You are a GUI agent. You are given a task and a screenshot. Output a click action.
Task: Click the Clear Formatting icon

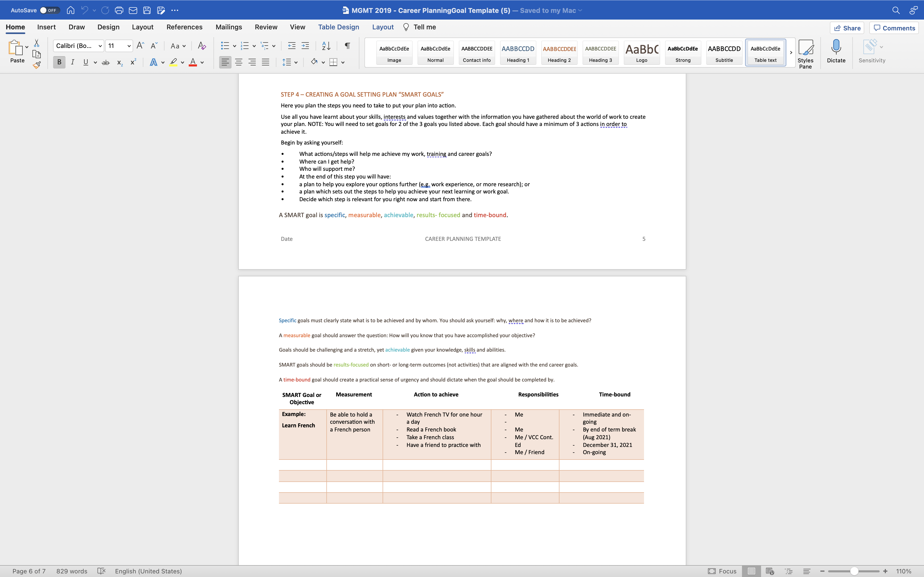click(x=202, y=46)
